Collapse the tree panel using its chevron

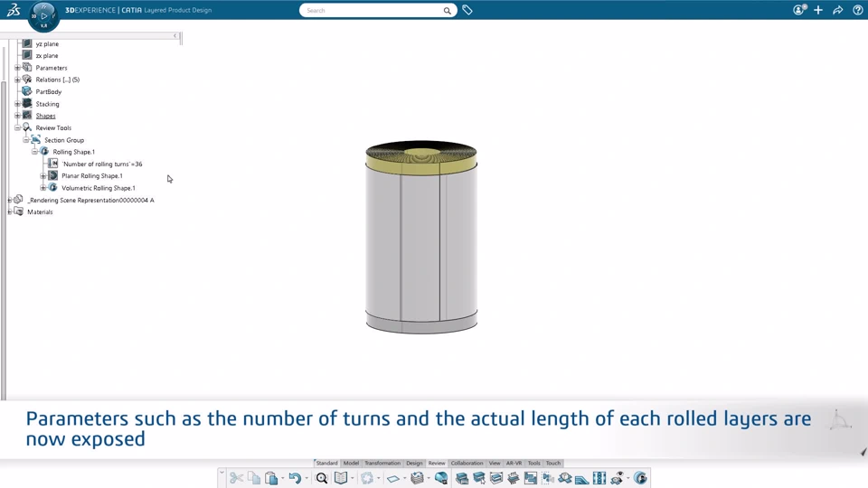point(175,36)
